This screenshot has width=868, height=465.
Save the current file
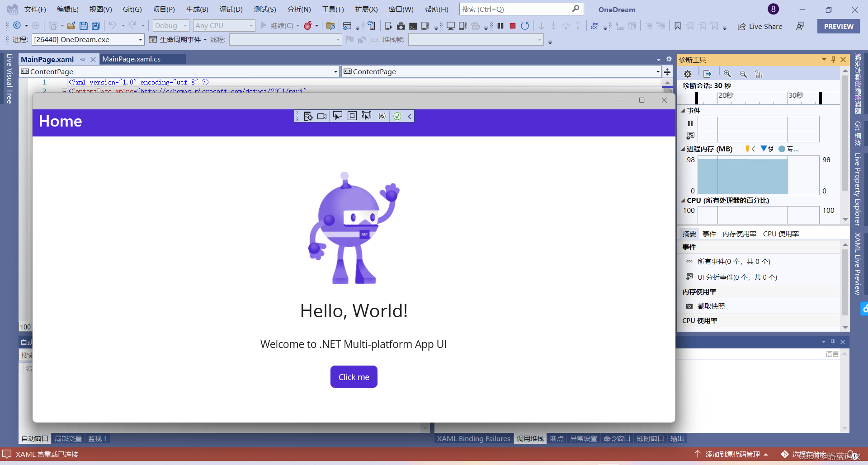(84, 26)
